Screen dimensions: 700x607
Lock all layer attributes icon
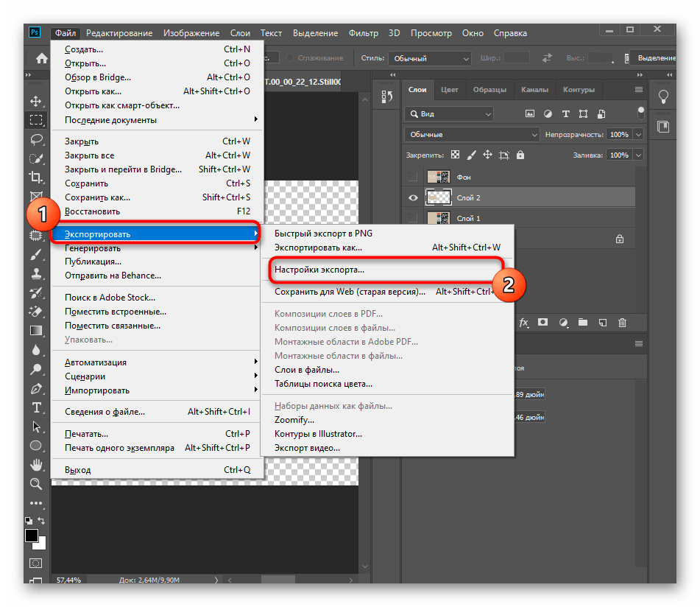[520, 155]
